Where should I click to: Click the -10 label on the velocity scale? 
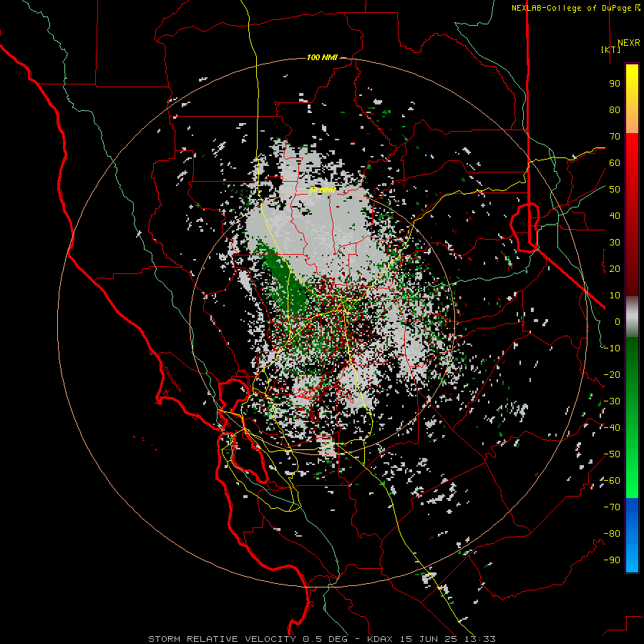pyautogui.click(x=612, y=348)
